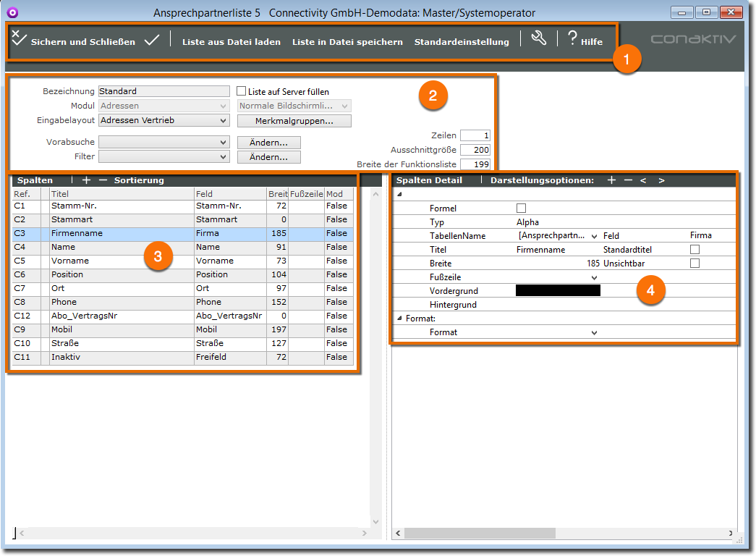Click the Merkmalgruppen... button
756x556 pixels.
(294, 121)
